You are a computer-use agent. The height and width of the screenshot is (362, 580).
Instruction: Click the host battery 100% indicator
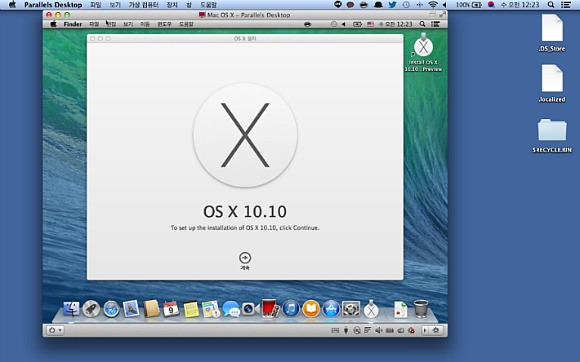(x=468, y=5)
